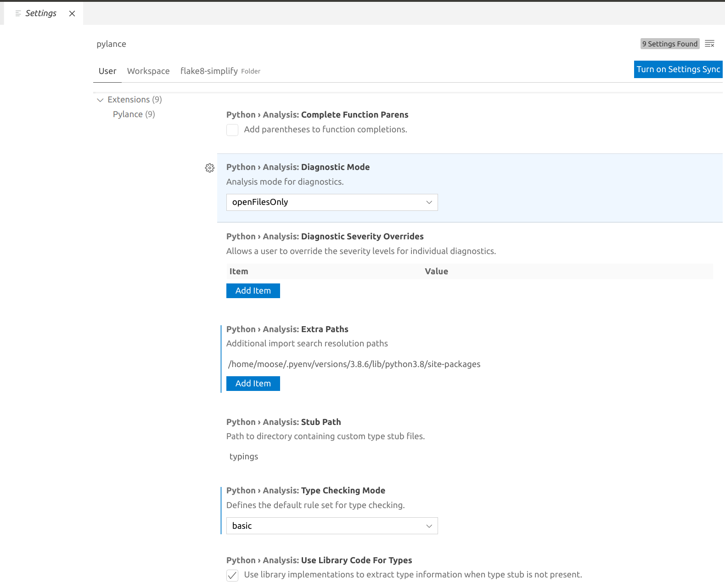Click the Extra Paths setting title
The image size is (725, 588).
click(x=287, y=329)
